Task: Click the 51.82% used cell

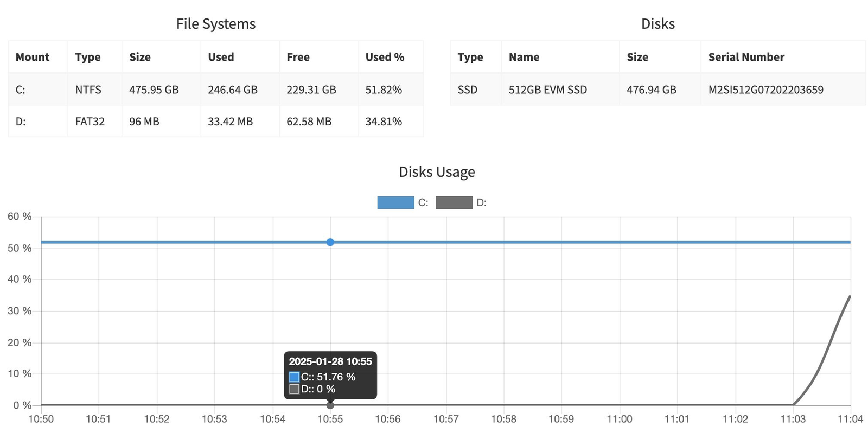Action: (391, 90)
